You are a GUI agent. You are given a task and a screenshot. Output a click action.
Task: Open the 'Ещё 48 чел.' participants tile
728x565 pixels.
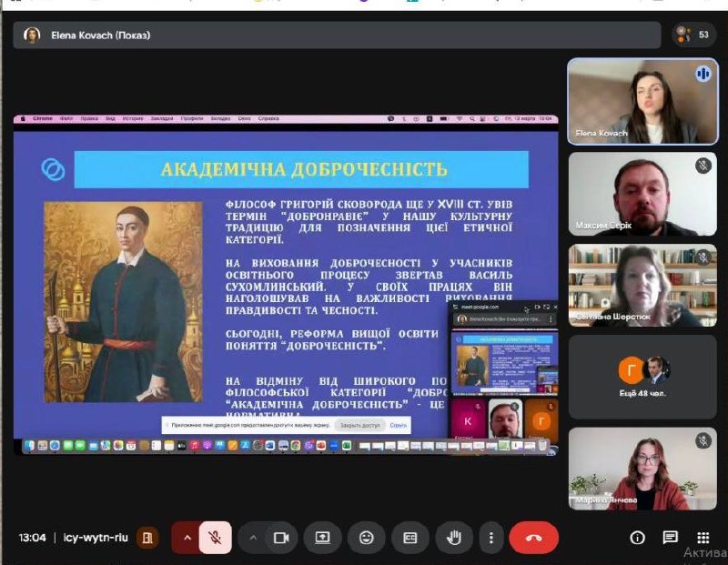[x=630, y=377]
